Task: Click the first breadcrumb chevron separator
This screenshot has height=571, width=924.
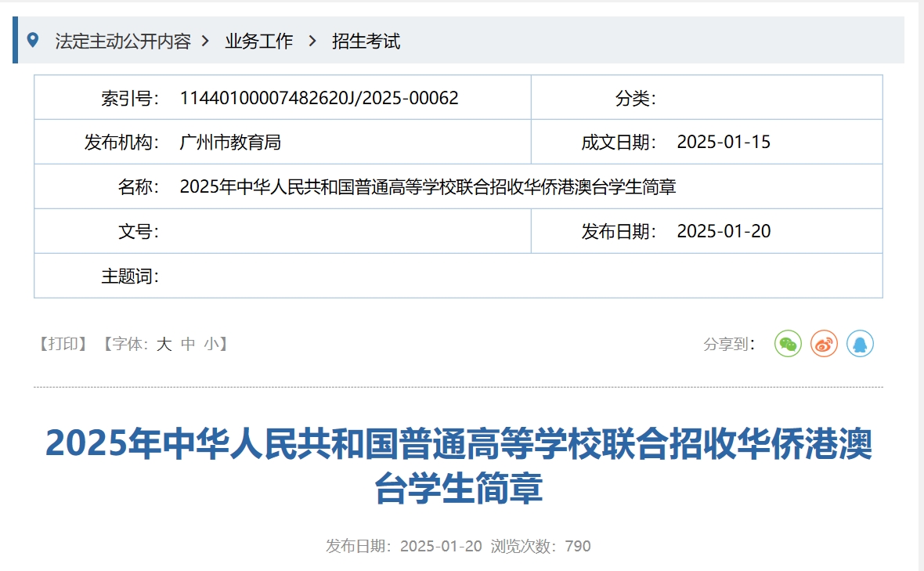Action: tap(206, 42)
